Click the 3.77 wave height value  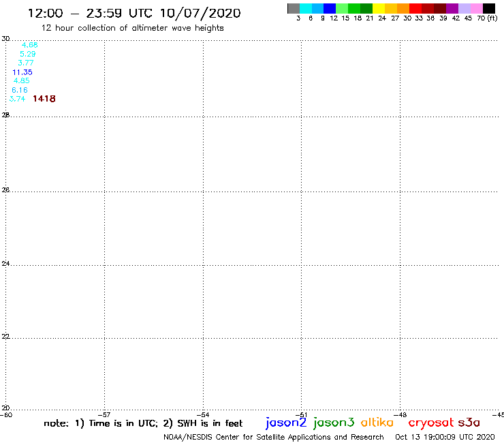[x=26, y=63]
